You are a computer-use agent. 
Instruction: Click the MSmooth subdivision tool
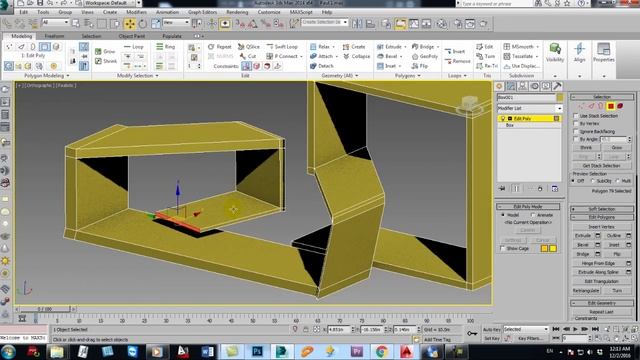(x=520, y=47)
